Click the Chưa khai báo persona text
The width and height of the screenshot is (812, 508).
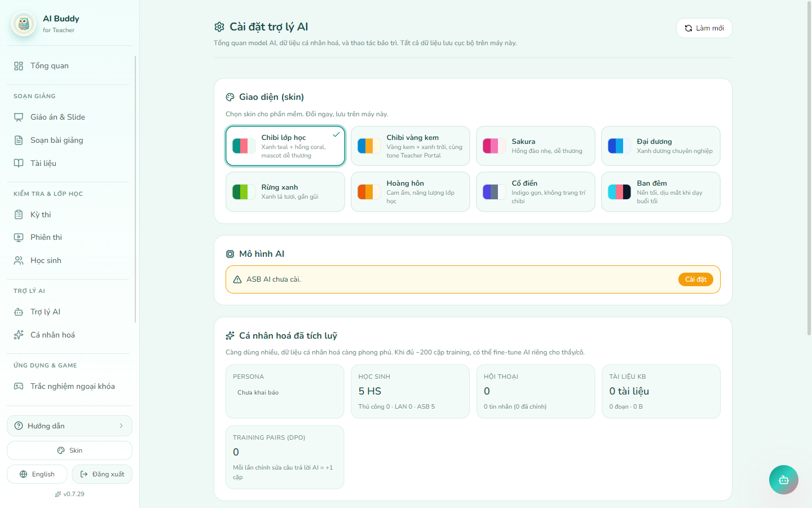[x=258, y=393]
